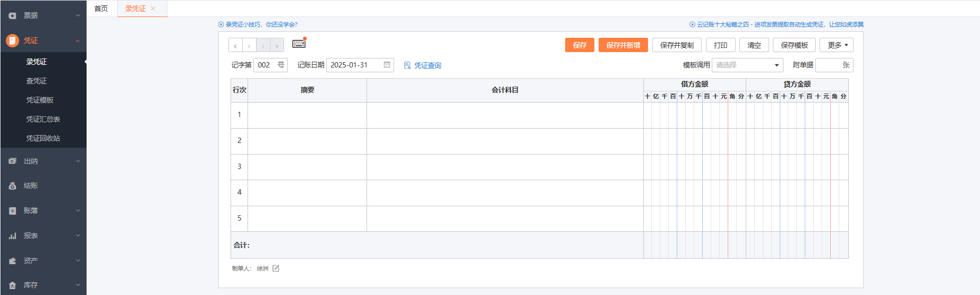Click the orange 保存 button
This screenshot has height=295, width=980.
coord(580,45)
